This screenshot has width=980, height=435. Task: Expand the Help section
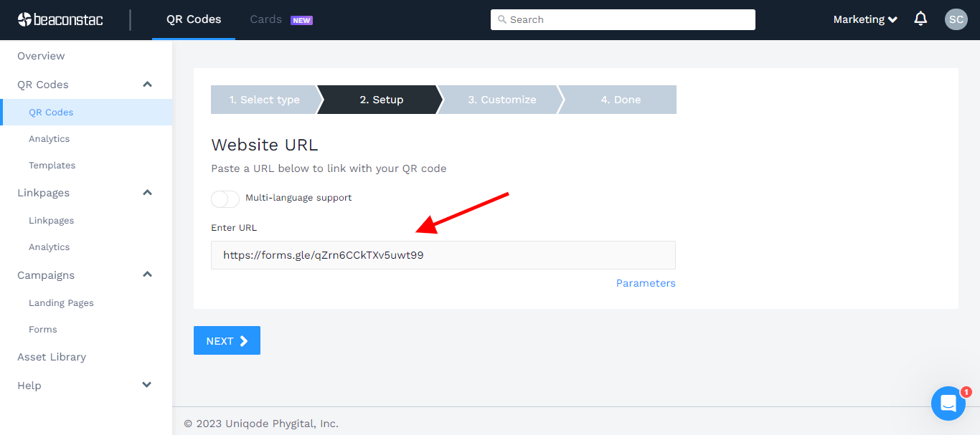pyautogui.click(x=146, y=385)
